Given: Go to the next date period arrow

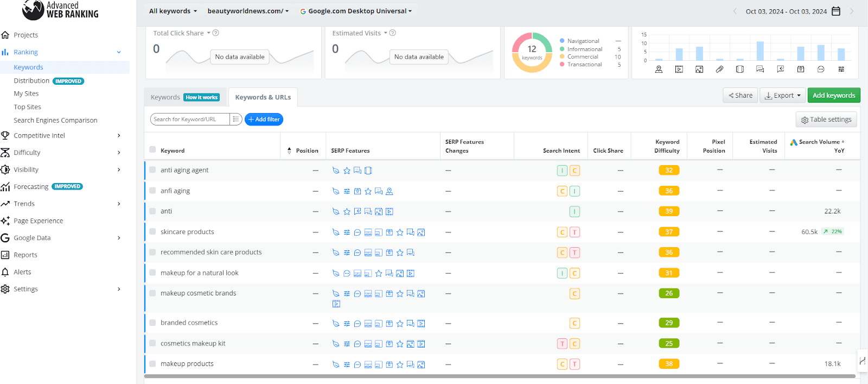Looking at the screenshot, I should point(852,11).
